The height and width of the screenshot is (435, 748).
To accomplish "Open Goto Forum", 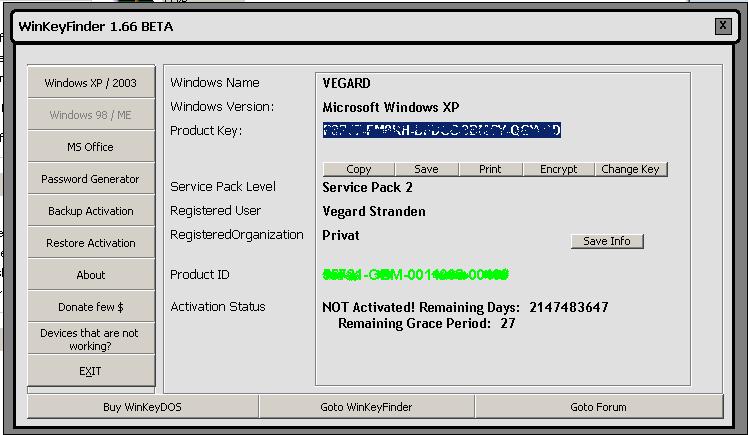I will click(x=599, y=407).
